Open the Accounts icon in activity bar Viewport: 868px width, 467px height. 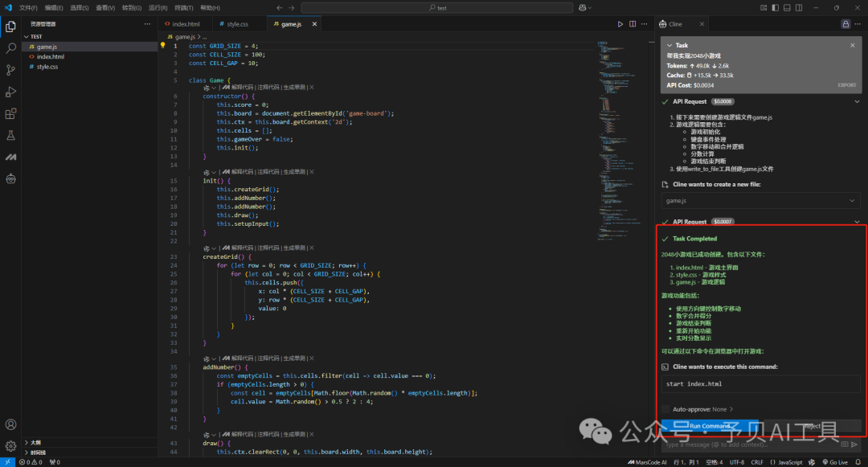pos(10,424)
